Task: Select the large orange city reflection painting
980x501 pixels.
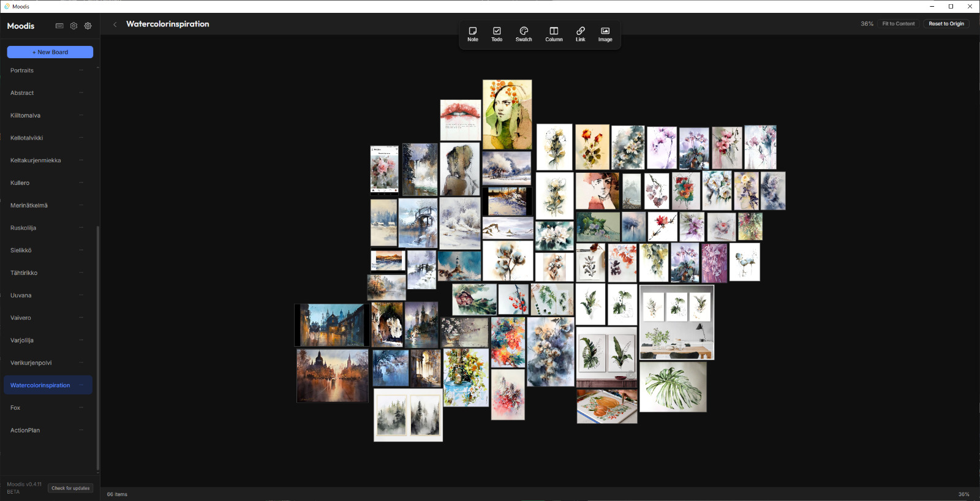Action: (x=333, y=375)
